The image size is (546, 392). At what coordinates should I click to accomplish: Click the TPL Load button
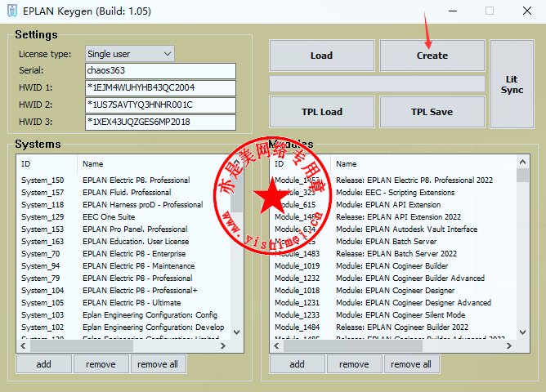tap(322, 112)
